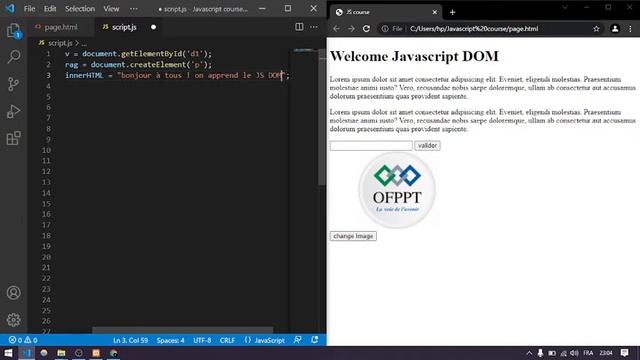The height and width of the screenshot is (360, 640).
Task: Change indentation via Spaces: 4
Action: 171,340
